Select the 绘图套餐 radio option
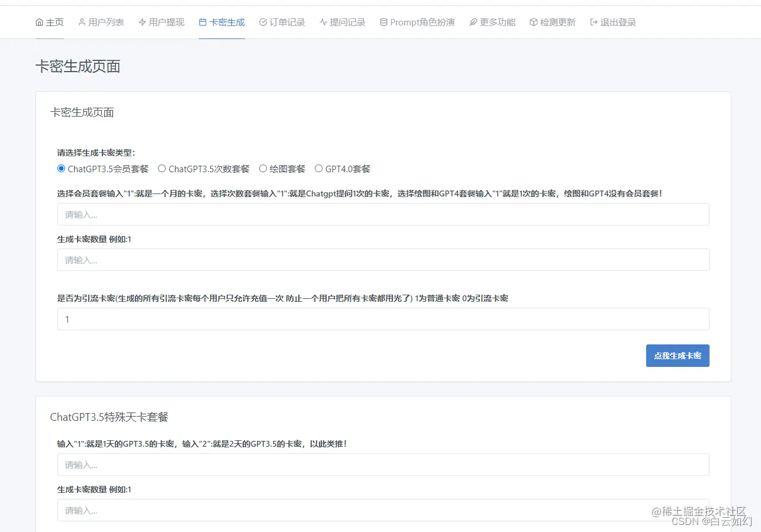 (x=263, y=168)
